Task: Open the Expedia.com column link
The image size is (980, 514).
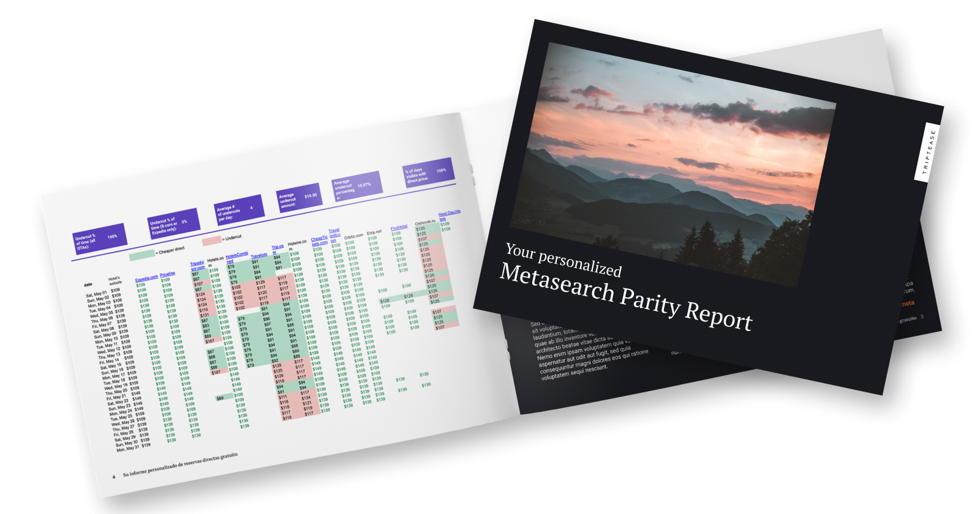Action: coord(146,278)
